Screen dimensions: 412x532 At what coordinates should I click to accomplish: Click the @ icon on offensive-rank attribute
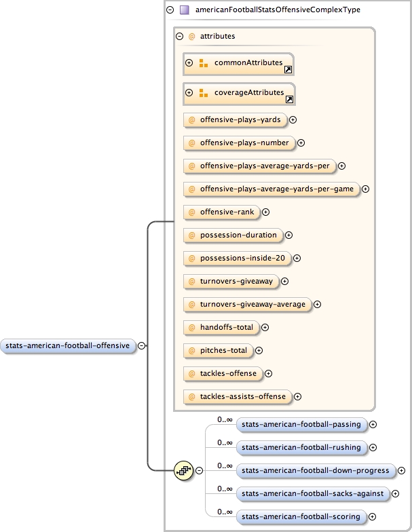(x=192, y=212)
